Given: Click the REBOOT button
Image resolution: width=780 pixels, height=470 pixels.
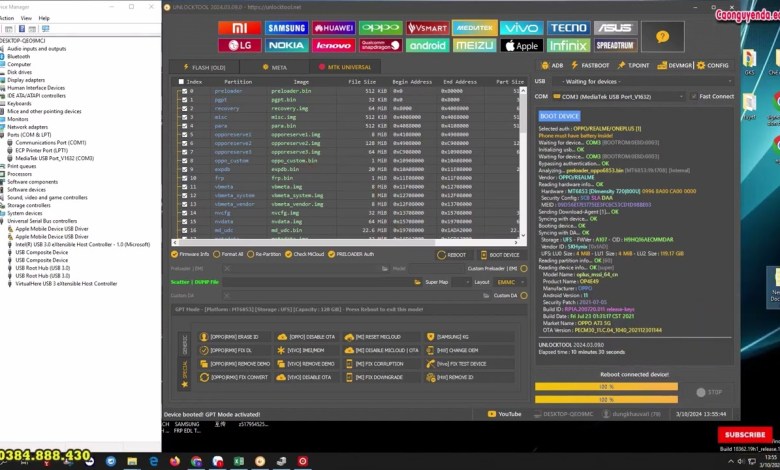Looking at the screenshot, I should click(453, 254).
